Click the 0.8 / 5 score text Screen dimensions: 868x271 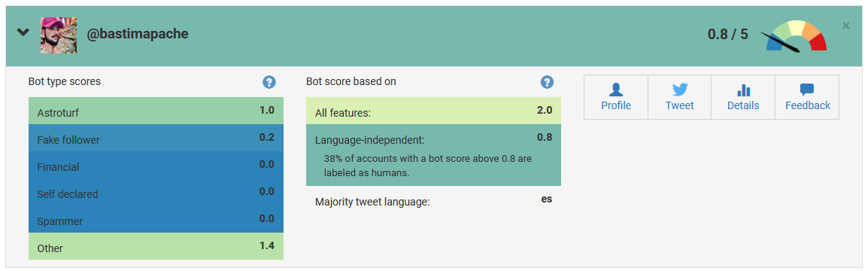click(x=727, y=35)
